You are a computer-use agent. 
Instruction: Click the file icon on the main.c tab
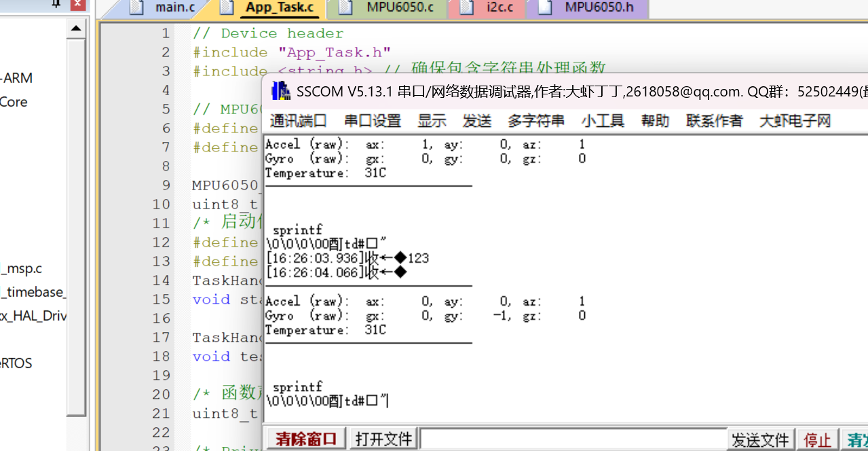(137, 8)
